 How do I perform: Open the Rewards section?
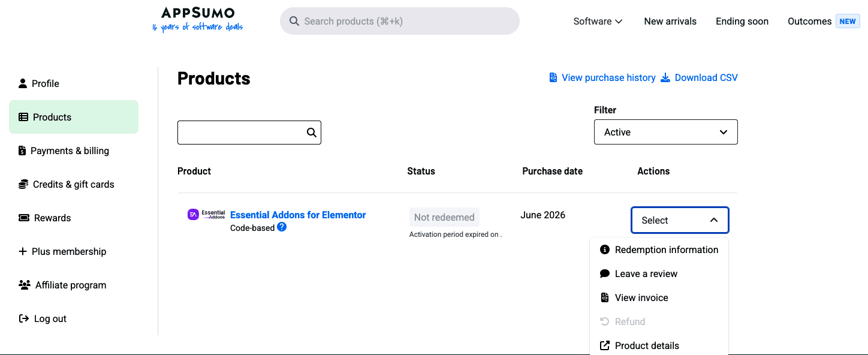(74, 218)
